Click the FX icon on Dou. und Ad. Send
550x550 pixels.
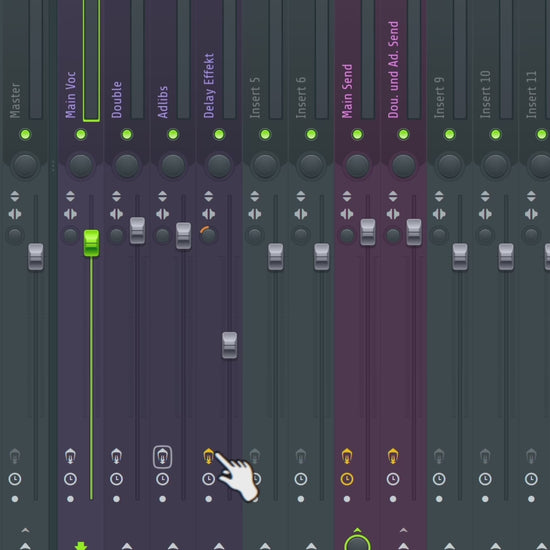[x=393, y=456]
